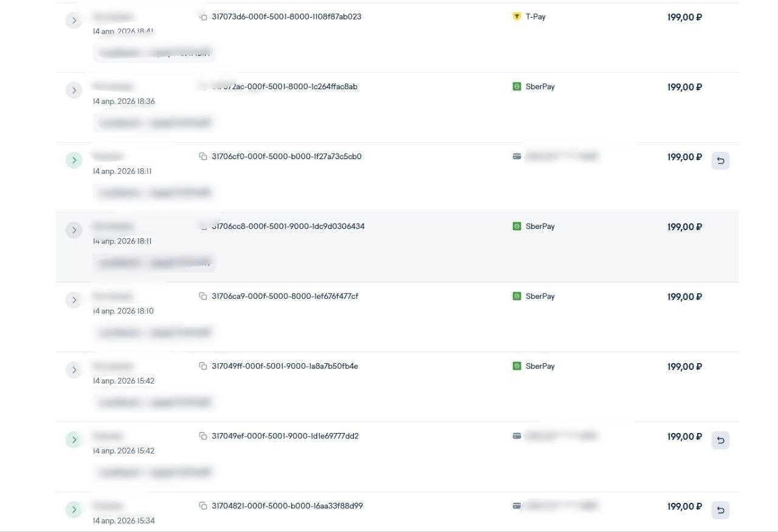Expand the T-Pay payment row at 18:41

click(x=74, y=21)
